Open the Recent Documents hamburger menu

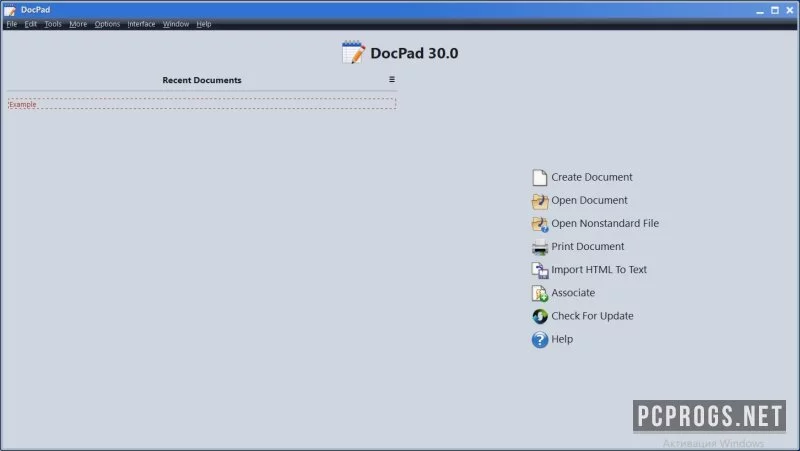pyautogui.click(x=392, y=80)
